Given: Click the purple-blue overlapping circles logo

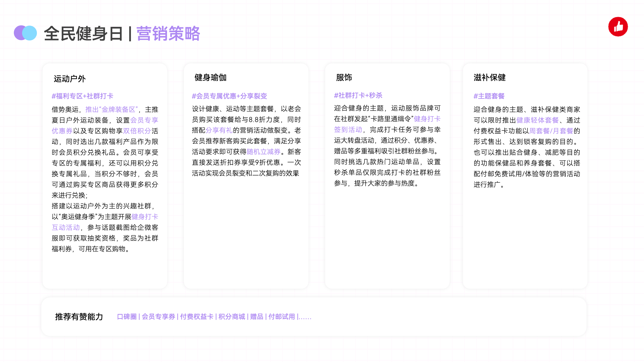Looking at the screenshot, I should click(25, 33).
